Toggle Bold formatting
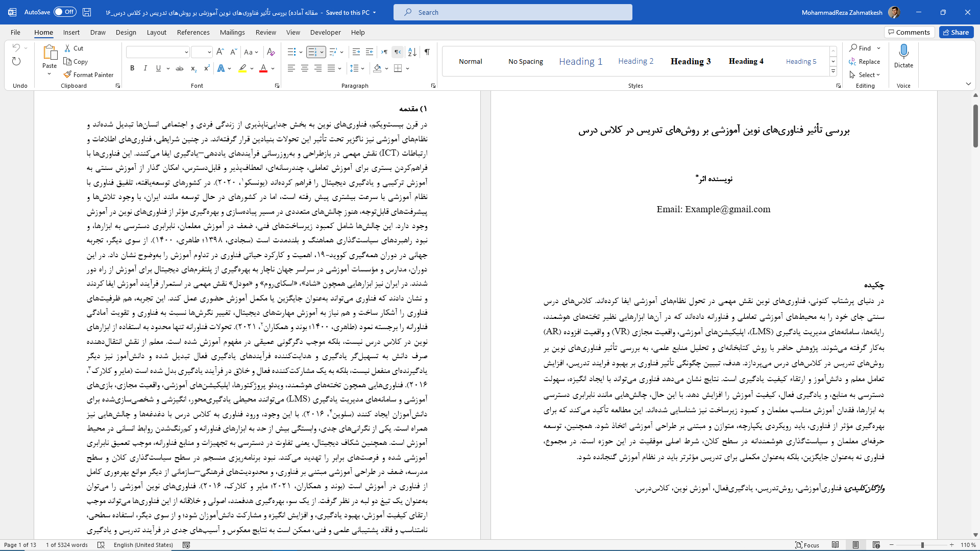This screenshot has height=551, width=980. pyautogui.click(x=132, y=68)
